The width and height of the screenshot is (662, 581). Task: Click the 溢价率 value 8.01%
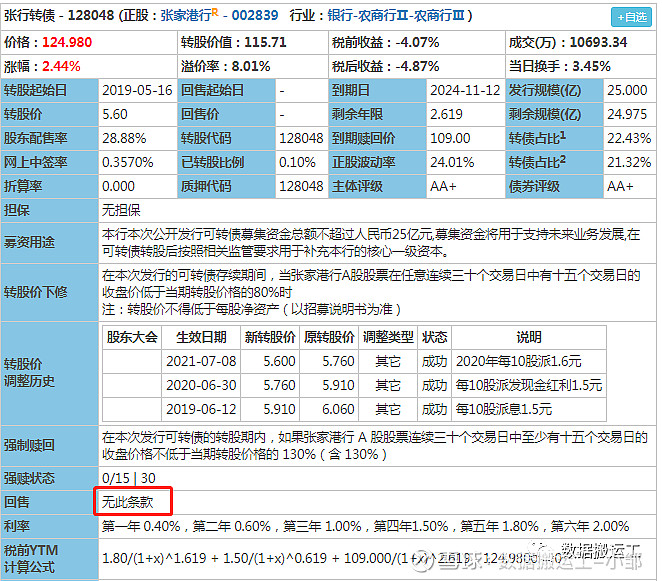tap(251, 66)
